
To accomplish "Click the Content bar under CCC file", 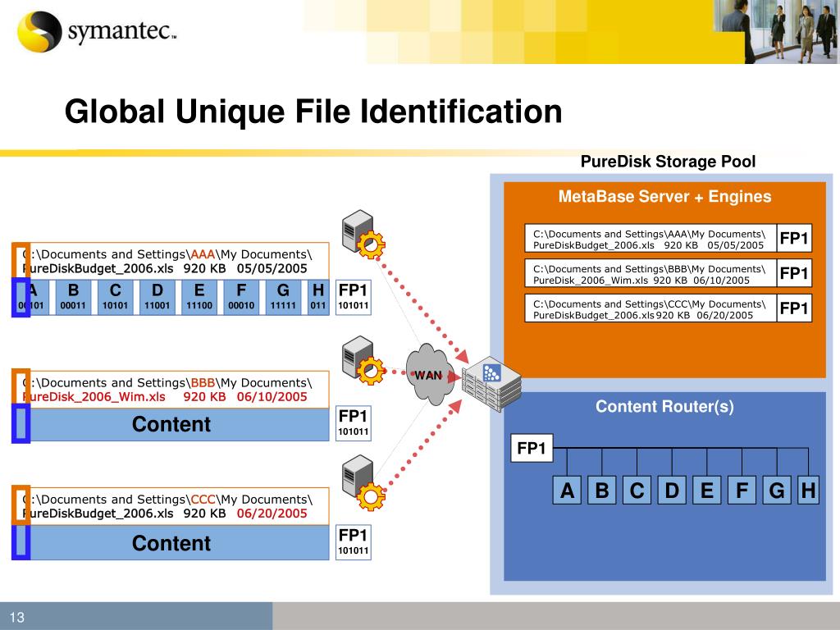I will (x=171, y=543).
